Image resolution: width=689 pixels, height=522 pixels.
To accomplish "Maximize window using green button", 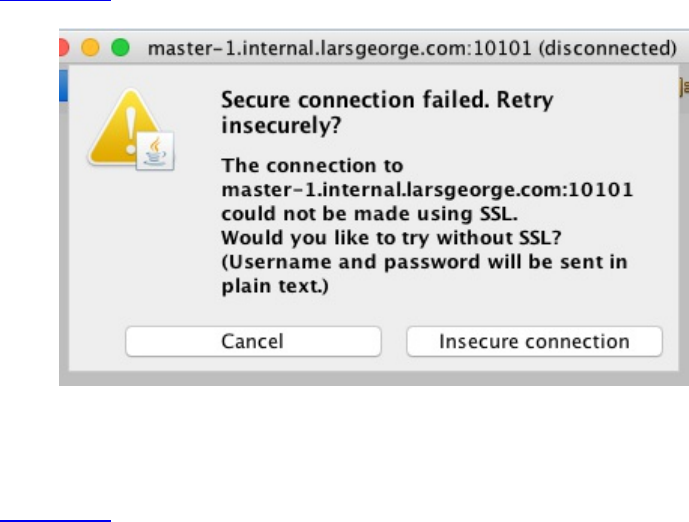I will (120, 47).
